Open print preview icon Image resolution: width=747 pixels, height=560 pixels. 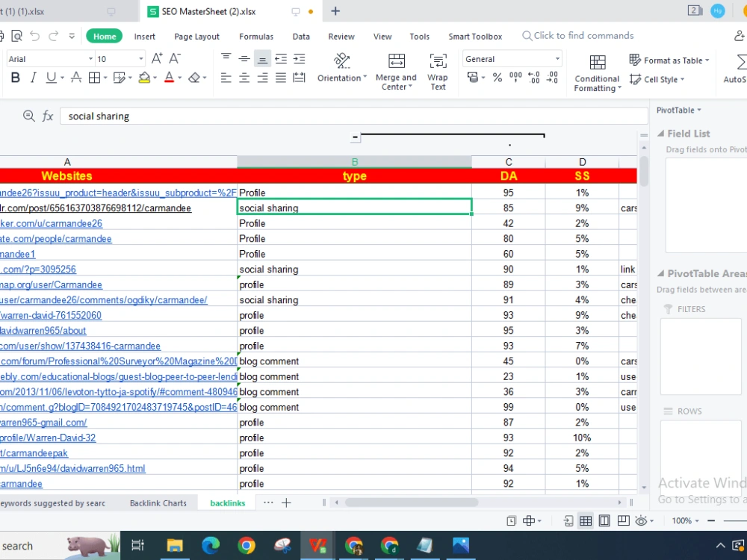pyautogui.click(x=16, y=36)
